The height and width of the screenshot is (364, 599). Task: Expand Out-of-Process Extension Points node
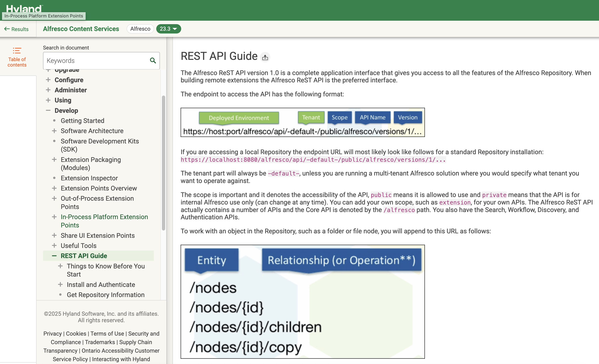click(54, 198)
